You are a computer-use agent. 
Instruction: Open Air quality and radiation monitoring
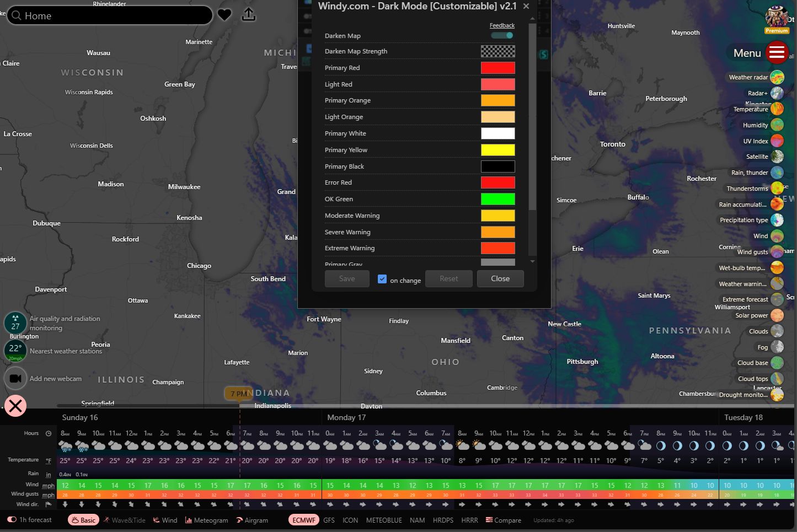tap(15, 323)
